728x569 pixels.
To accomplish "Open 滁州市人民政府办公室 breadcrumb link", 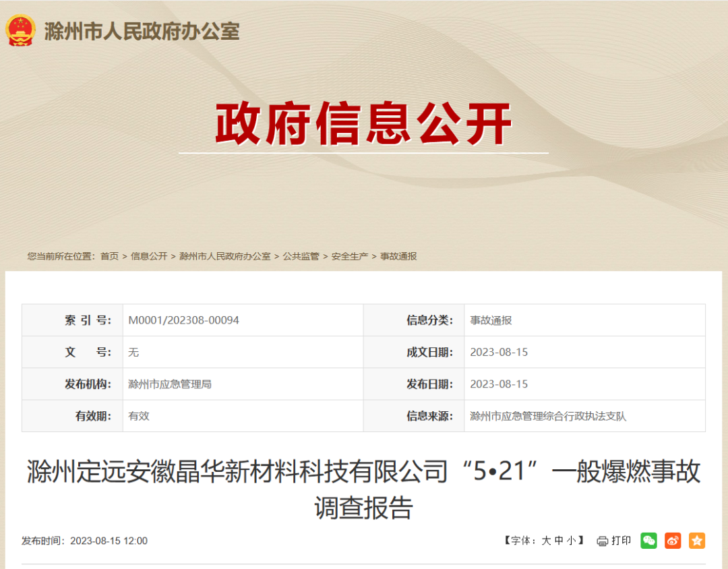I will pos(224,256).
